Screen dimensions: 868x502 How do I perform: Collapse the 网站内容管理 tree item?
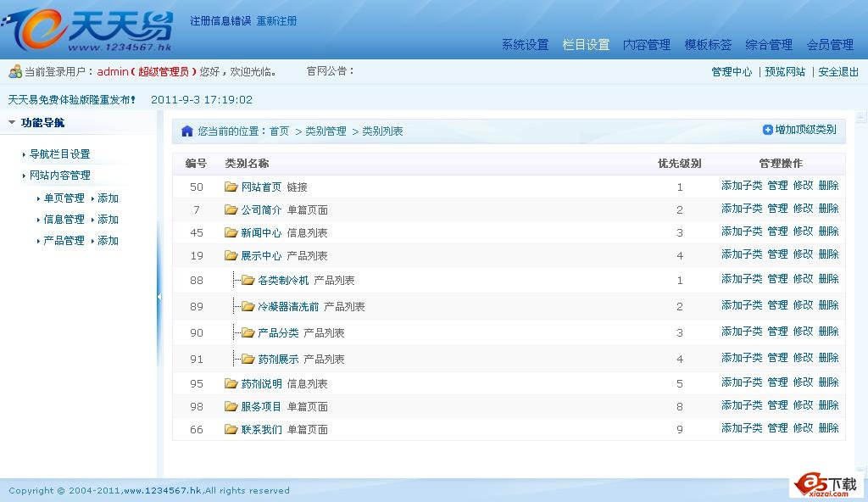point(24,176)
